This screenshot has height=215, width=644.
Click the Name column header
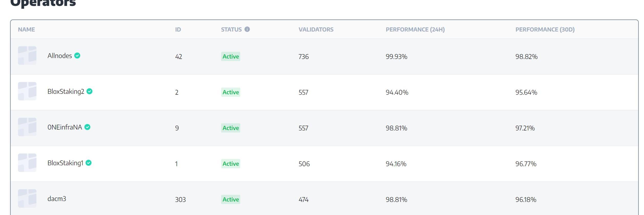tap(26, 29)
